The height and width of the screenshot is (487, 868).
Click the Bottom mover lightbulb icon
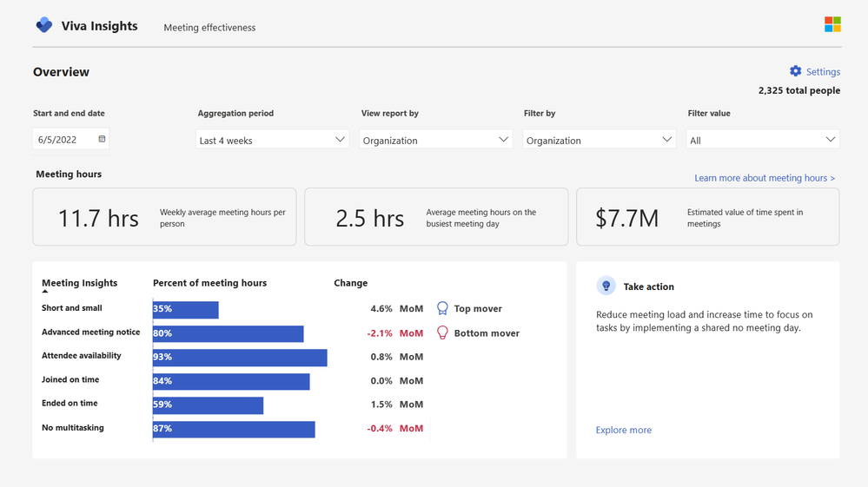pyautogui.click(x=442, y=332)
